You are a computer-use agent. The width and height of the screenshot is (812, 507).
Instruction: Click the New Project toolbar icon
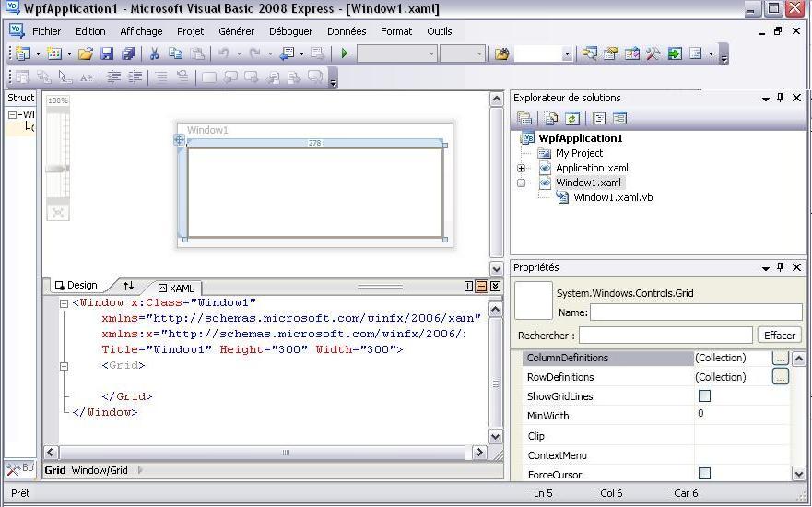pos(23,53)
